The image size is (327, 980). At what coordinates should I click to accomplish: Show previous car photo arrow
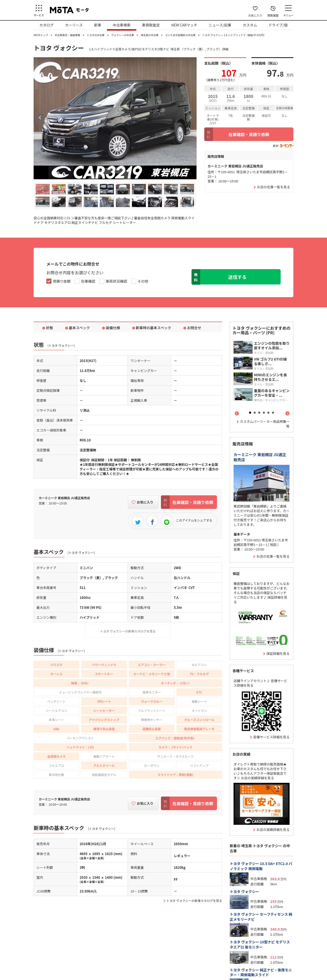[39, 118]
